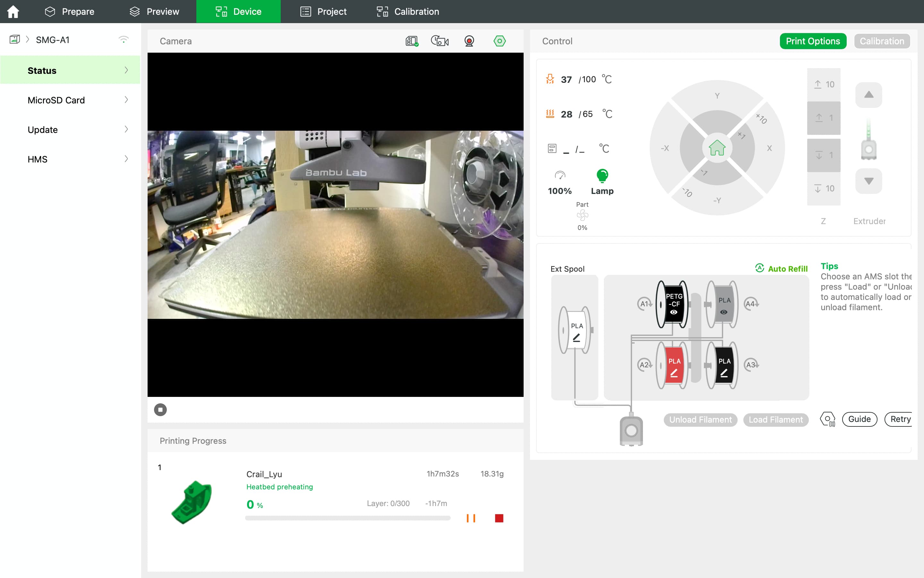Go to the Home screen icon

point(13,12)
